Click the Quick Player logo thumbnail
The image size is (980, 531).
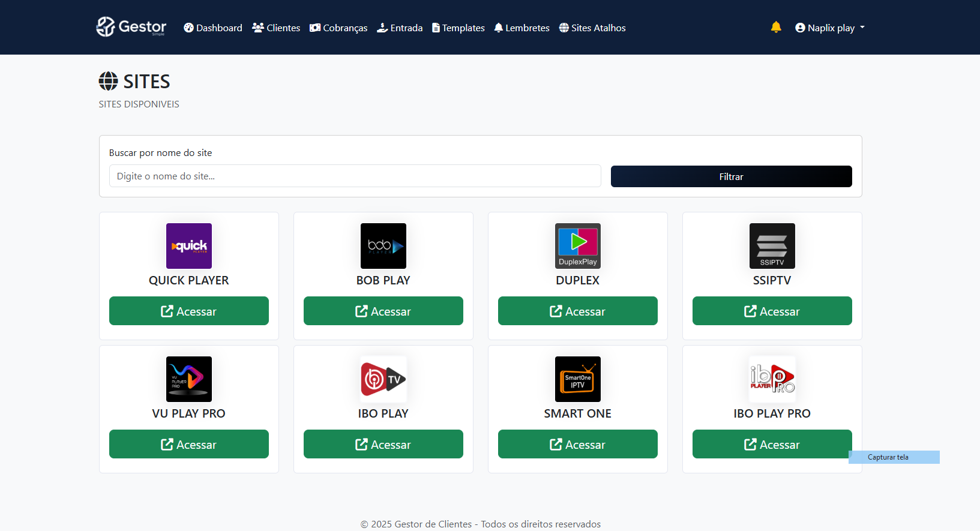[188, 246]
